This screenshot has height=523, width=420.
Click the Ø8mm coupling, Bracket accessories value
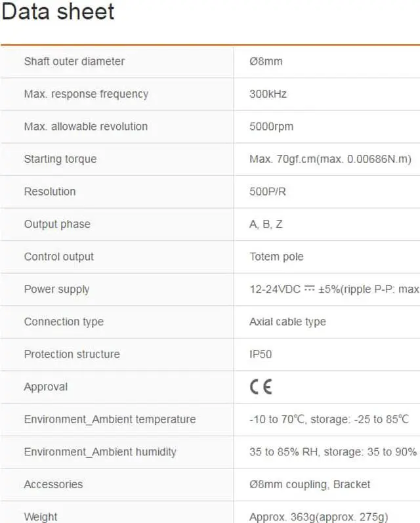tap(310, 484)
